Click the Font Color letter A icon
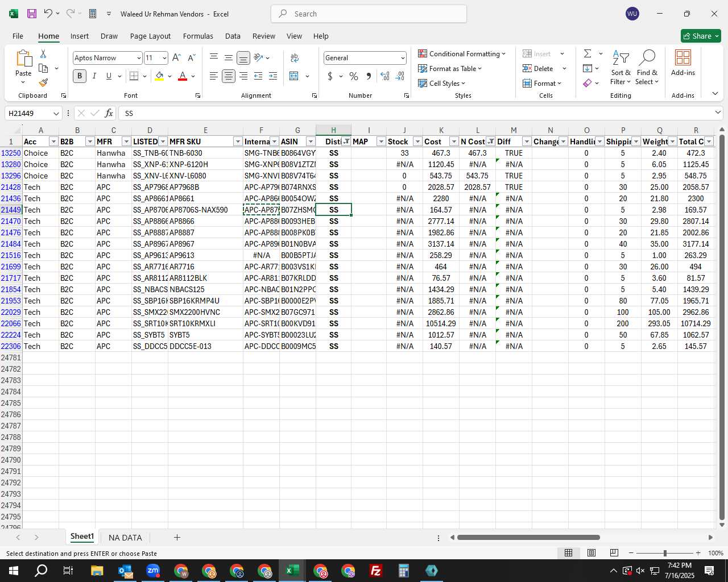 coord(183,76)
